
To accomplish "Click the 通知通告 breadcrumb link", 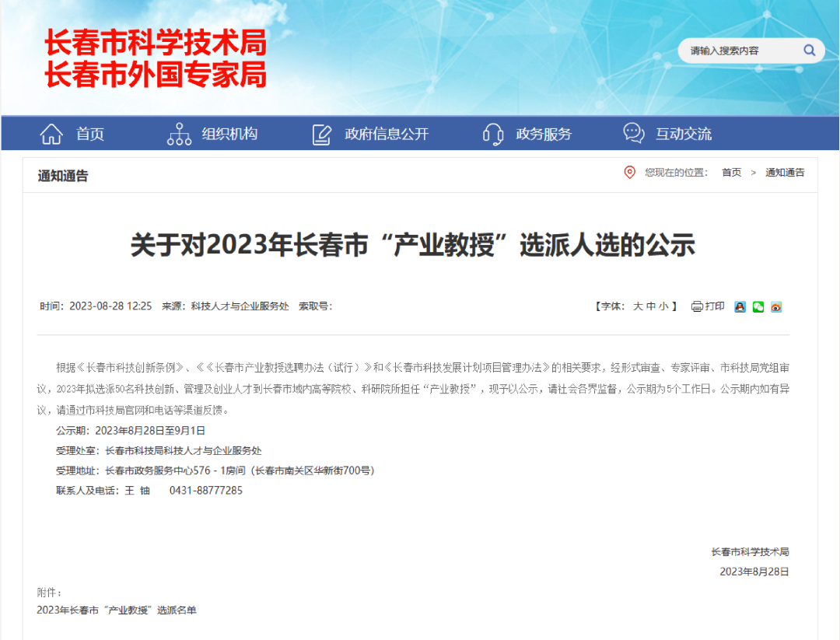I will coord(785,173).
